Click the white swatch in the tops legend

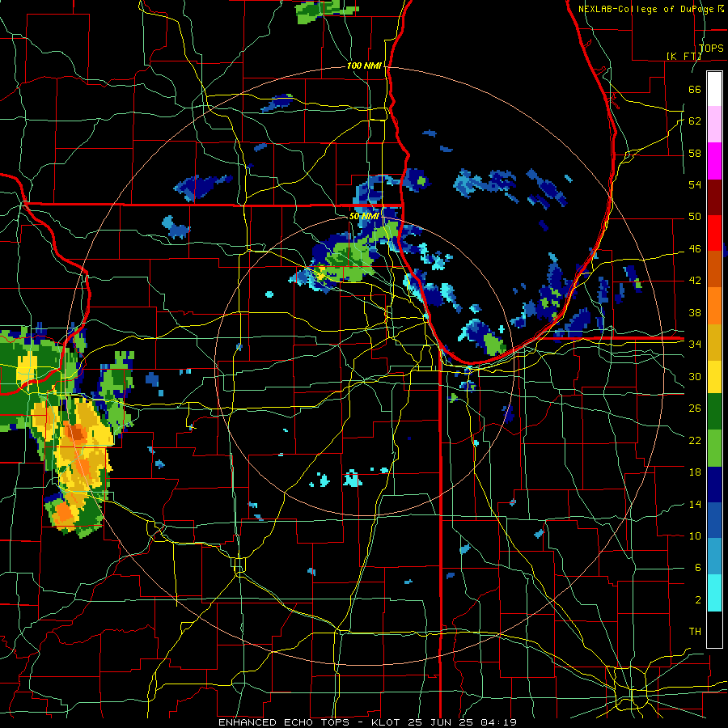(x=714, y=89)
